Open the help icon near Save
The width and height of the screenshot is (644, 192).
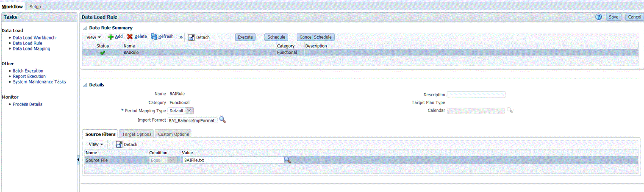599,17
